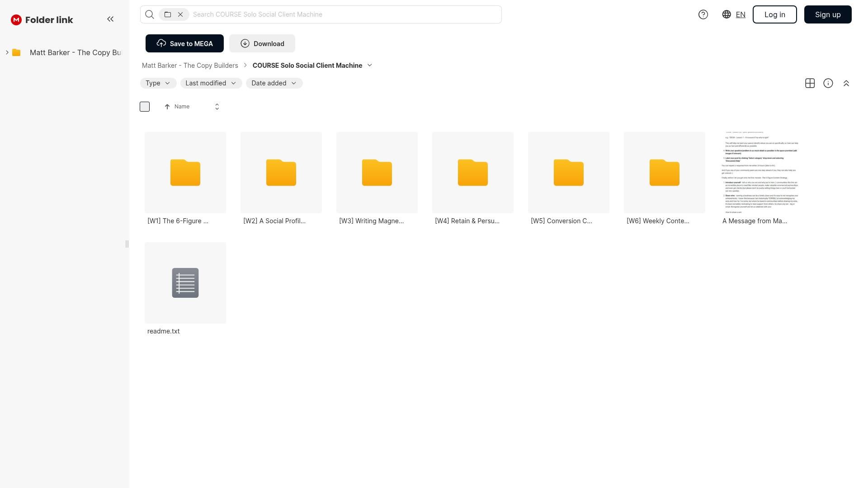Open the A Message from Ma... thumbnail
Viewport: 868px width, 488px height.
(760, 173)
